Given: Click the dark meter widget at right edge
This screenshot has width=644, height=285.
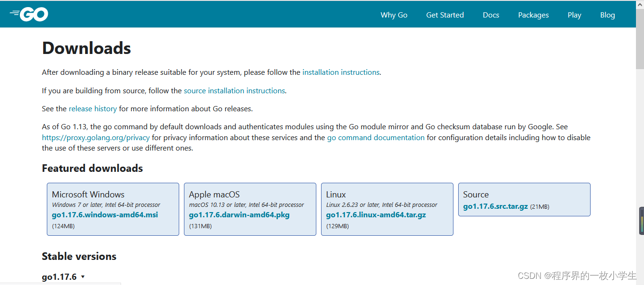Looking at the screenshot, I should coord(642,221).
